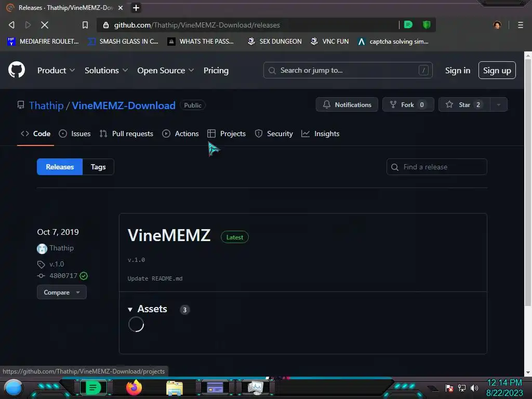Stop page loading with the X button
Viewport: 532px width, 399px height.
click(x=45, y=25)
